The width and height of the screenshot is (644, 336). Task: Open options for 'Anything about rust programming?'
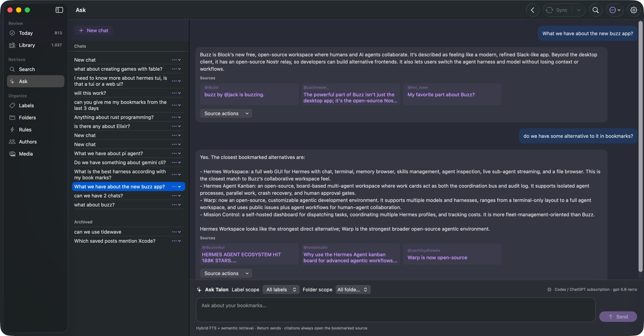(x=176, y=117)
